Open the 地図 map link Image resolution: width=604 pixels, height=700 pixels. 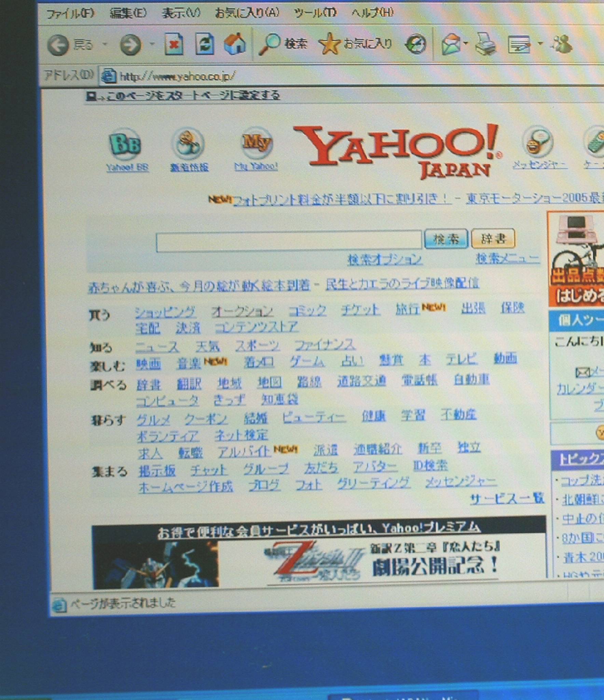pyautogui.click(x=270, y=382)
